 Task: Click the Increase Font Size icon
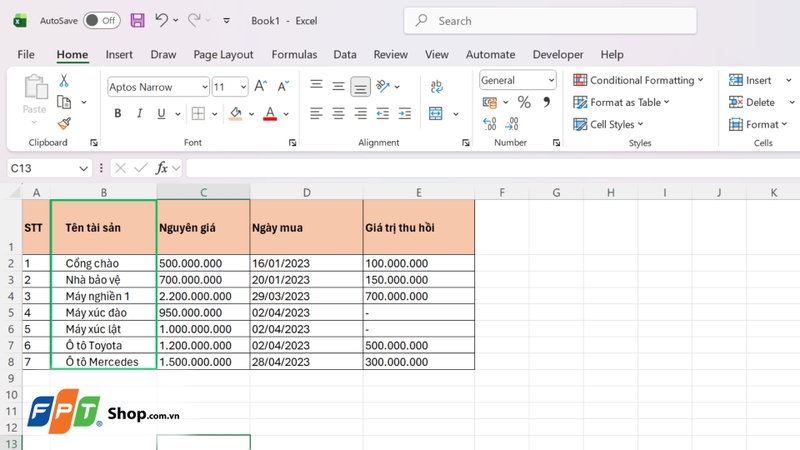click(261, 86)
